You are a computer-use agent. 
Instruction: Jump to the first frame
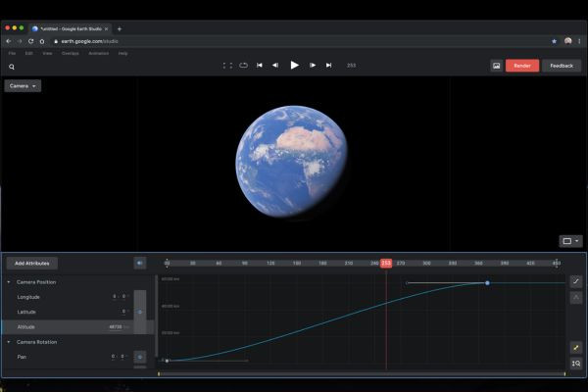[x=259, y=66]
